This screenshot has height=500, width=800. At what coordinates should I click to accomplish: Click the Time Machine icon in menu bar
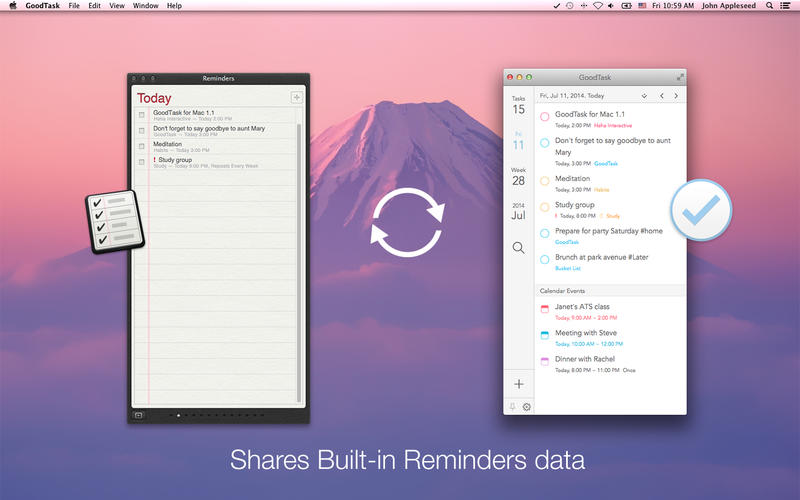point(570,6)
